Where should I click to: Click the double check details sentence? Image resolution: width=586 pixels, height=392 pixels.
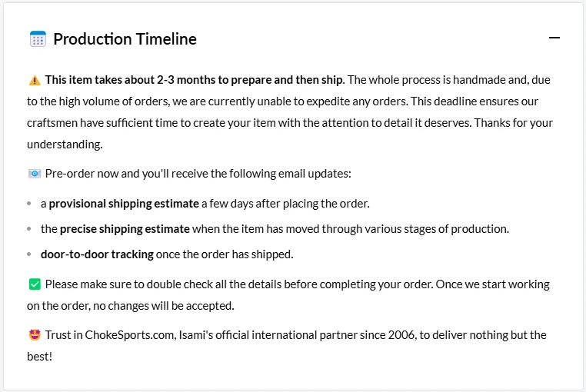[239, 284]
